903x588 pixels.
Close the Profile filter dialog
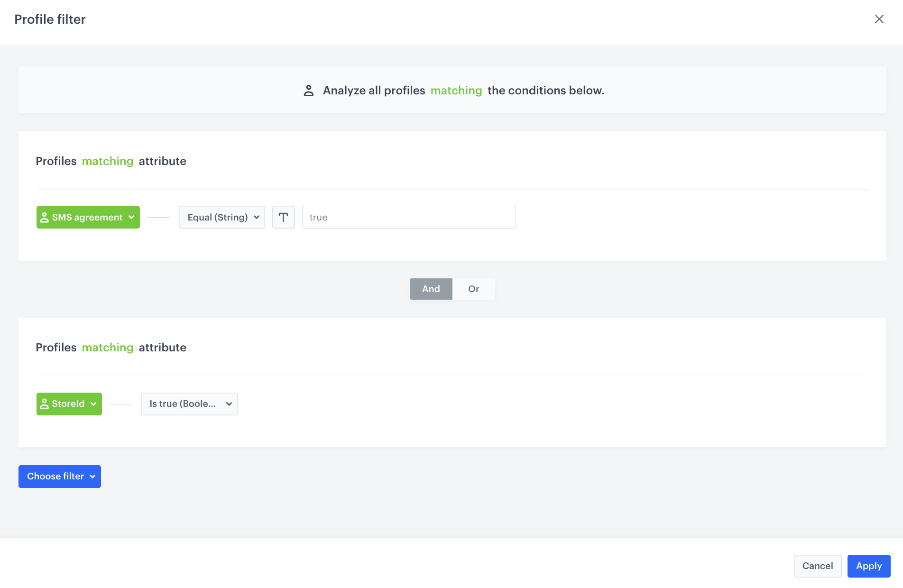click(x=879, y=19)
